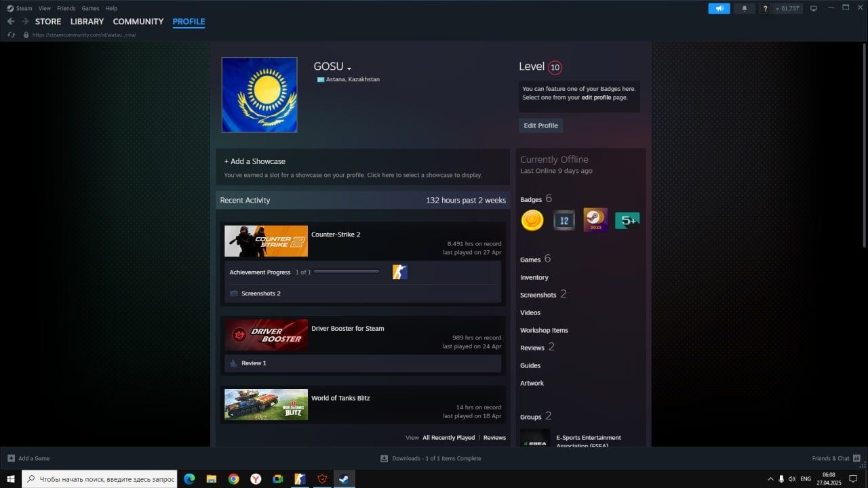
Task: Click the browser back arrow
Action: coord(11,22)
